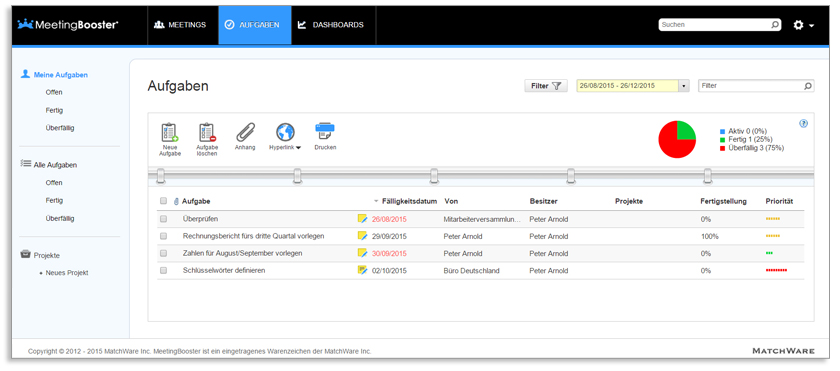Click the blue Aktiv legend swatch

[x=722, y=131]
